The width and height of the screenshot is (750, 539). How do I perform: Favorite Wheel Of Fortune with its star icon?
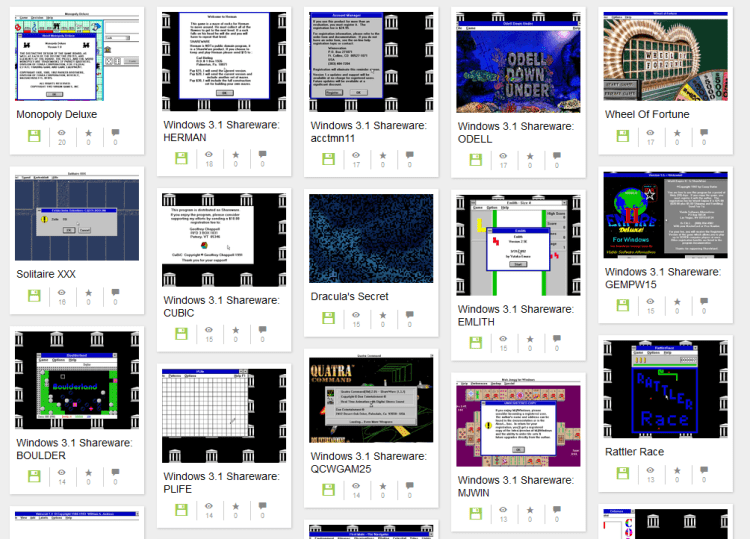[677, 133]
